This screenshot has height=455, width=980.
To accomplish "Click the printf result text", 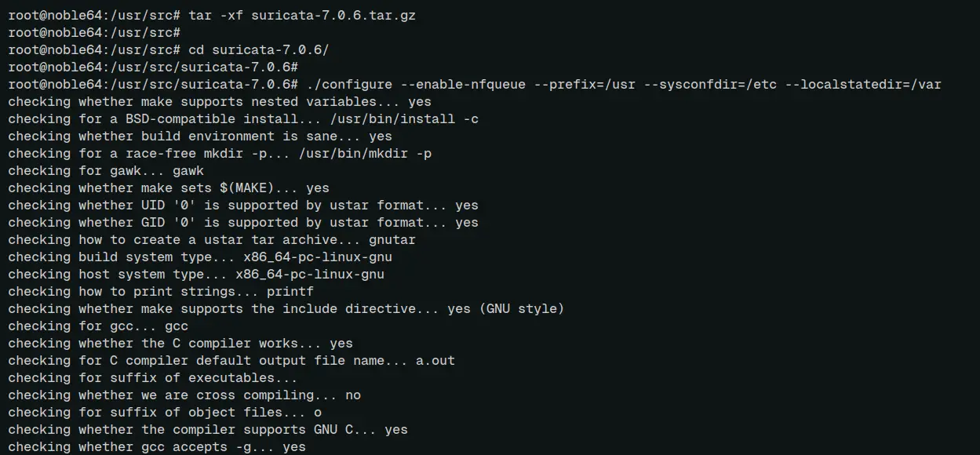I will pos(290,292).
